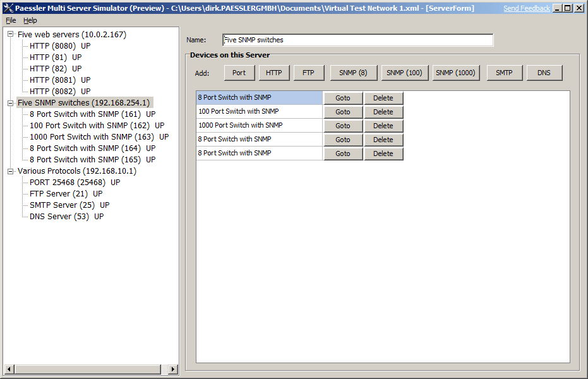Add a DNS device

[544, 72]
